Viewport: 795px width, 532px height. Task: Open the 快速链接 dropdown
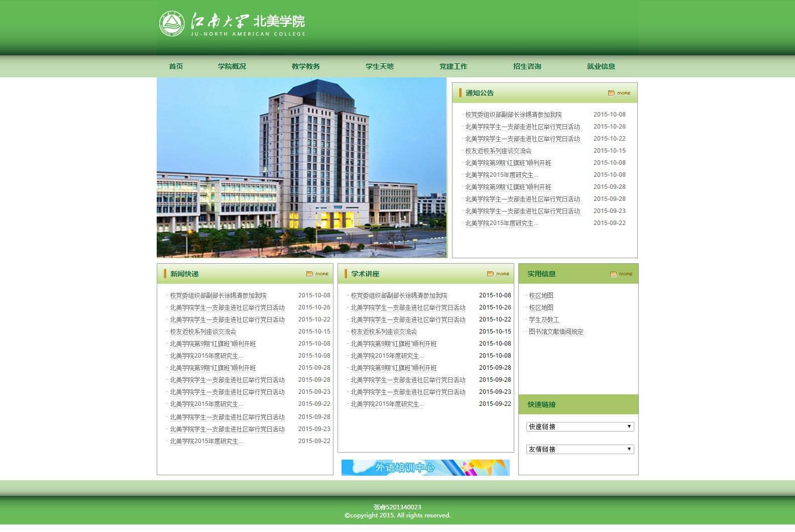click(580, 427)
